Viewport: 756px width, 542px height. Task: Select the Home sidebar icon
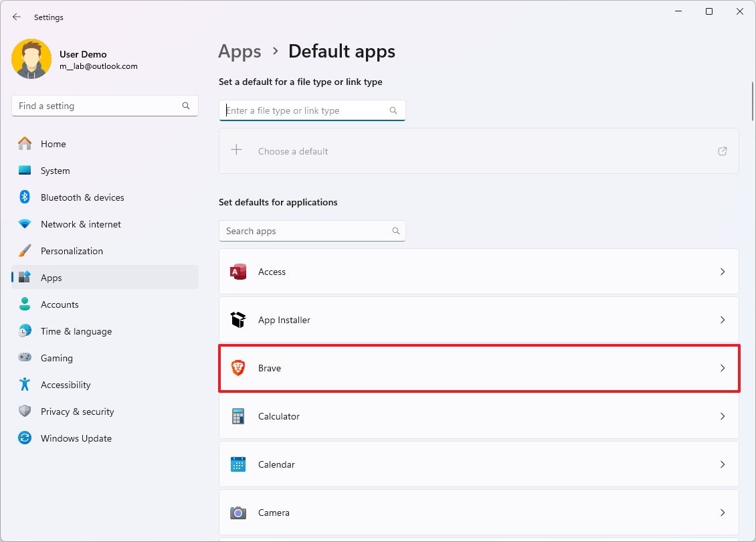point(24,143)
